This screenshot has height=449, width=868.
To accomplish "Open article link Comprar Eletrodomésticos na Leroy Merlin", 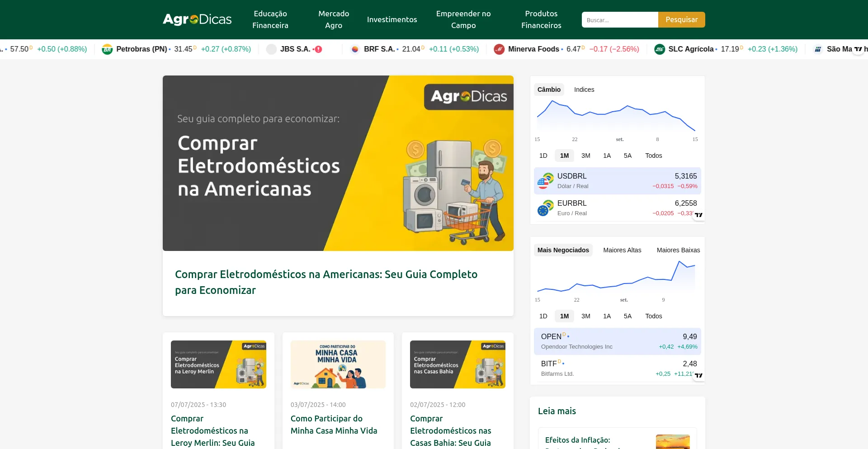I will (212, 431).
